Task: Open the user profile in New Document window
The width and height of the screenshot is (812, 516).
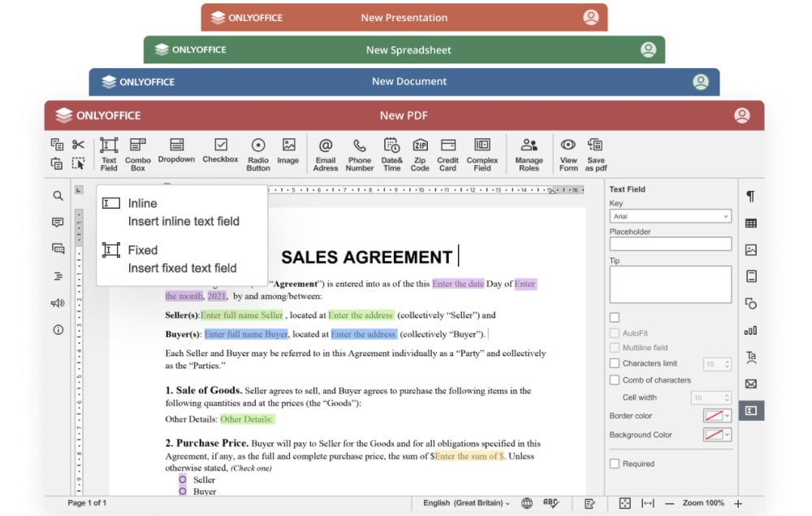Action: (701, 82)
